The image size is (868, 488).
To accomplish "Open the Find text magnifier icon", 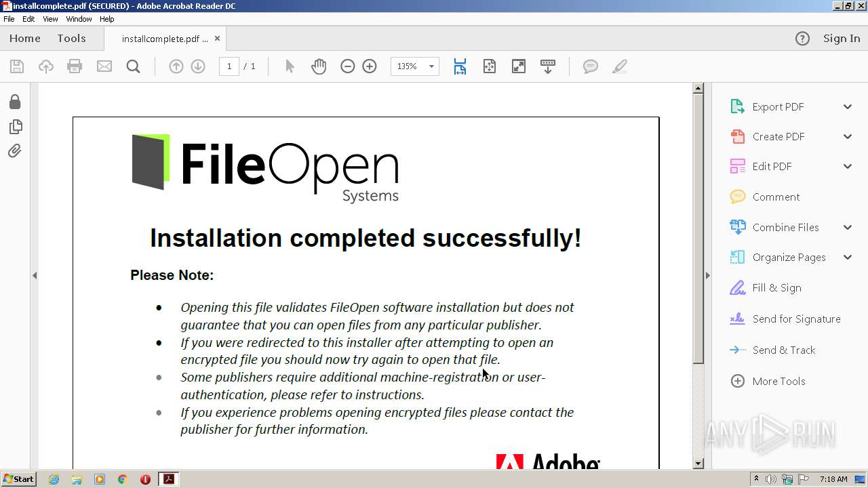I will (134, 66).
